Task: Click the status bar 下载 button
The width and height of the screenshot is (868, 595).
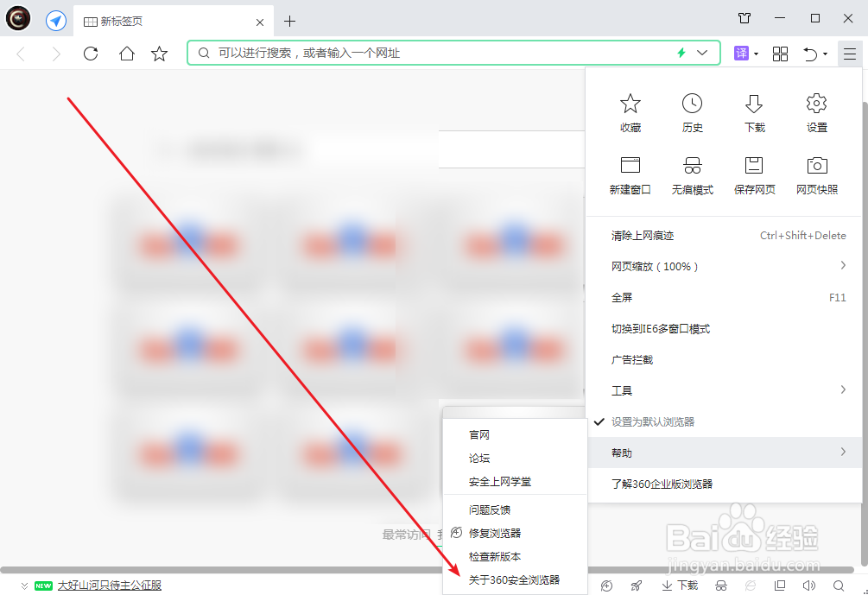Action: coord(681,586)
